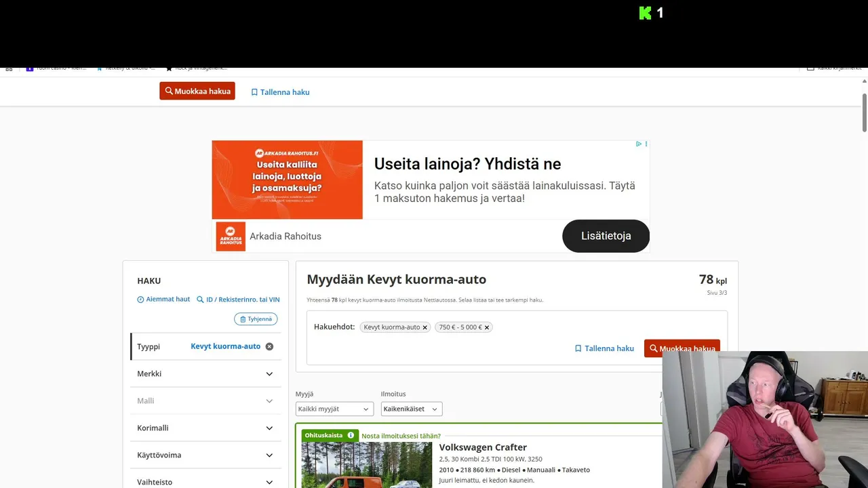Viewport: 868px width, 488px height.
Task: Expand the Korimalli filter
Action: (x=205, y=428)
